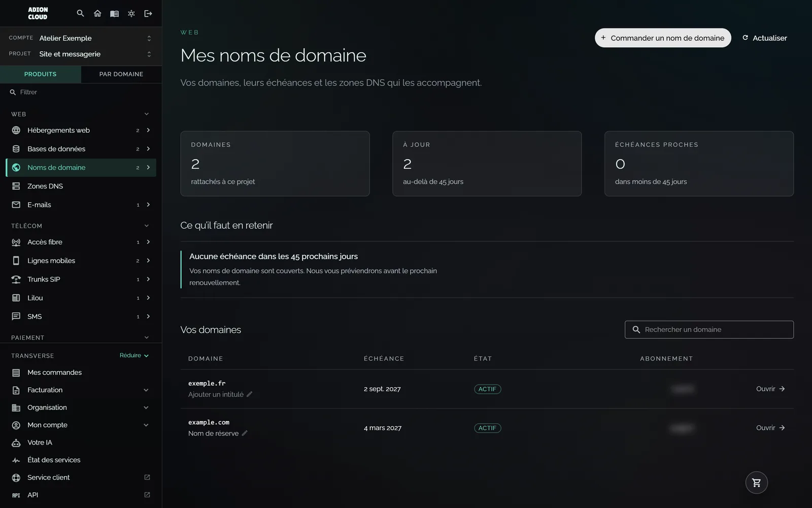Open SMS in sidebar
812x508 pixels.
[x=81, y=316]
